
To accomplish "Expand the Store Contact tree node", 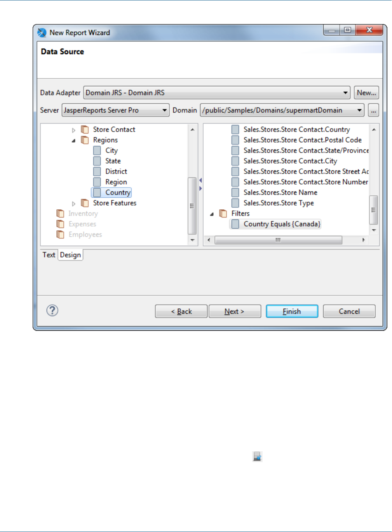I will pos(73,130).
